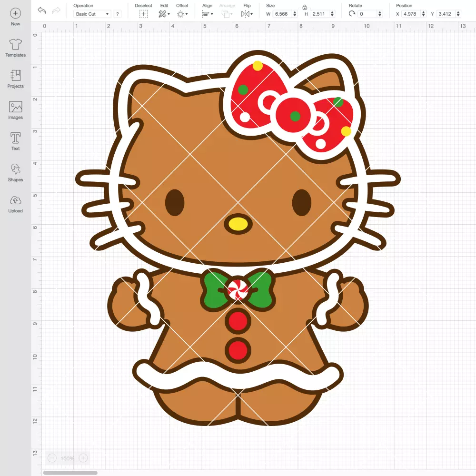Click the Position X stepper arrows
The image size is (476, 476).
tap(423, 14)
